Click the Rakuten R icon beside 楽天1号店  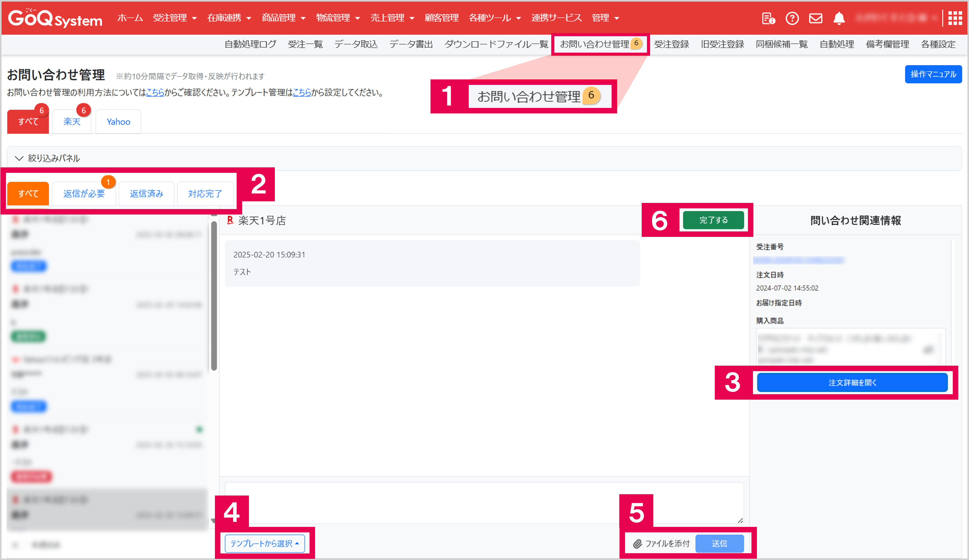230,220
